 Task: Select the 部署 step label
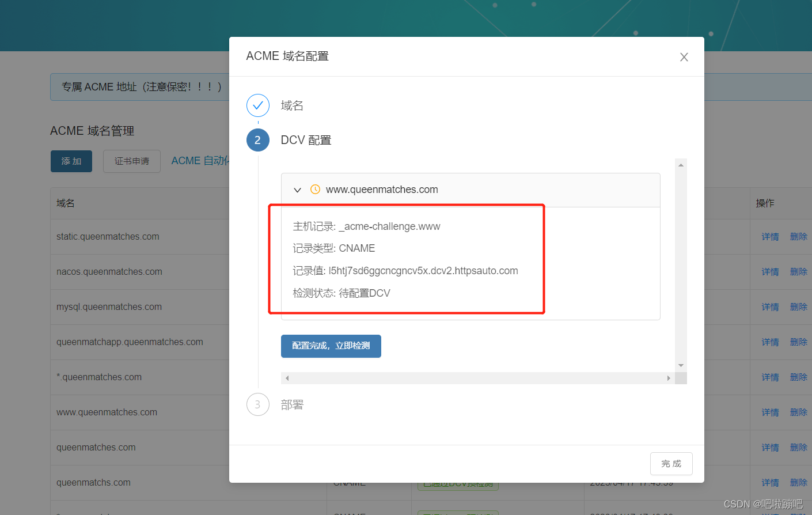coord(292,404)
